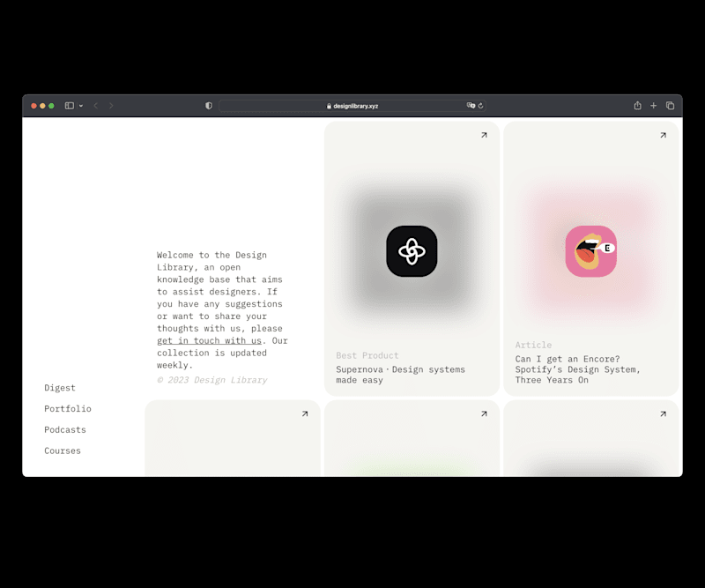Follow the 'get in touch with us' link
The width and height of the screenshot is (705, 588).
pyautogui.click(x=209, y=341)
